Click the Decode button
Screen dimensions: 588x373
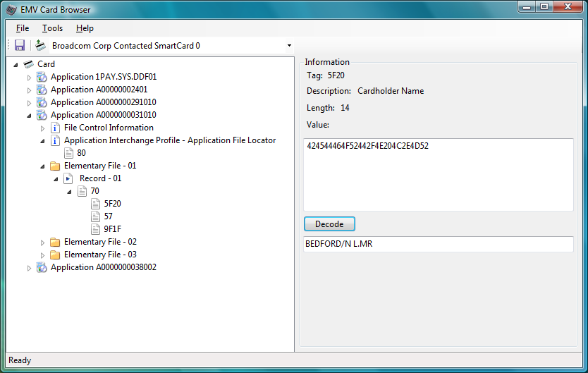click(329, 224)
